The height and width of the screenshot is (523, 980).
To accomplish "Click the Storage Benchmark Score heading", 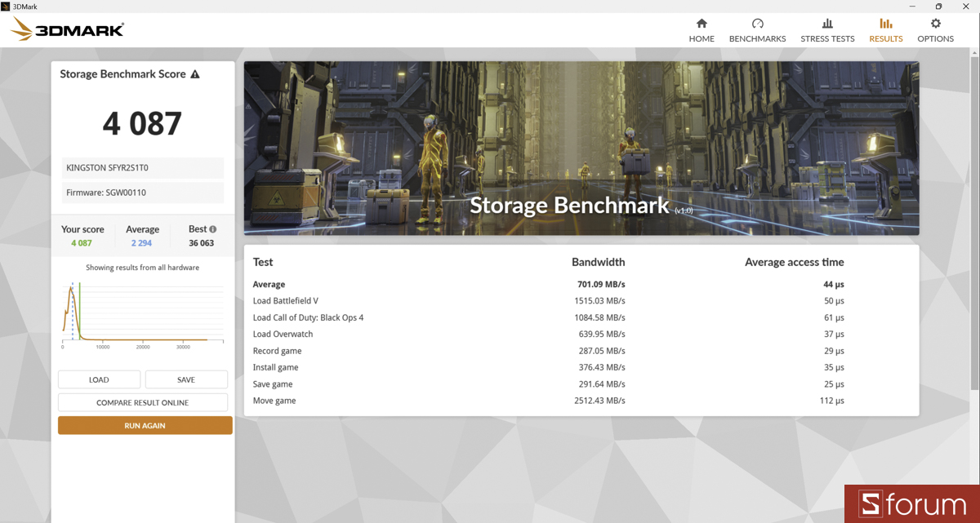I will pyautogui.click(x=122, y=74).
